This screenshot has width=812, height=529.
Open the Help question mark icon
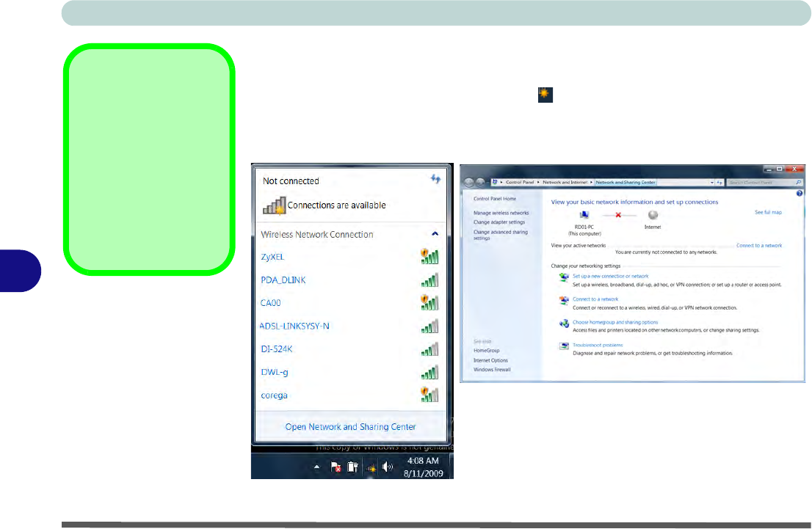[x=800, y=193]
